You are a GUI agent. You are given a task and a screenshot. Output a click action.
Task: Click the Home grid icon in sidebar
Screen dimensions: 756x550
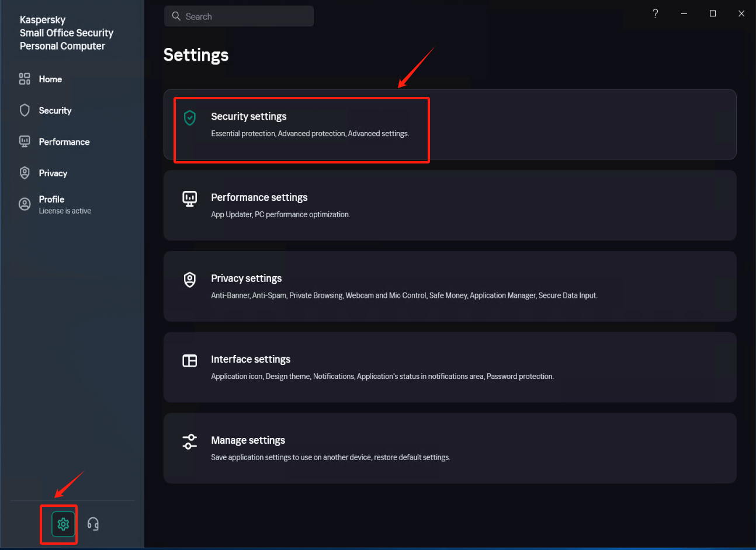point(25,79)
